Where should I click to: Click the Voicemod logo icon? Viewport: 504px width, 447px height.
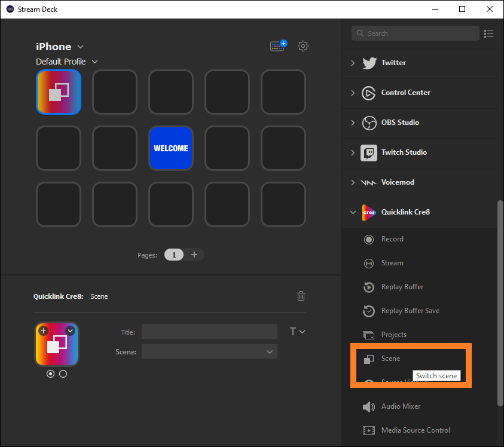click(368, 182)
